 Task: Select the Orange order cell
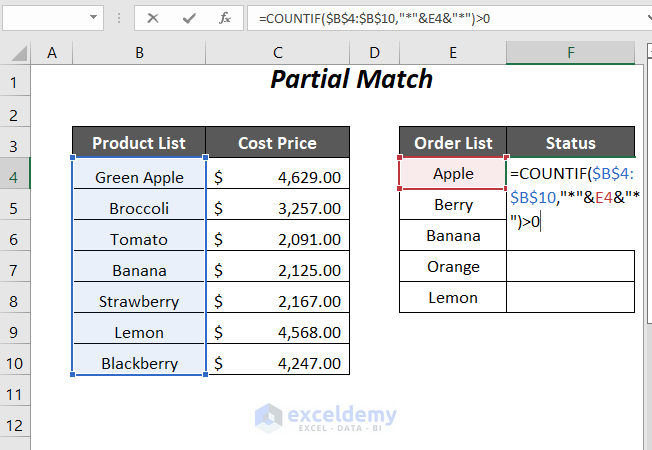coord(453,267)
